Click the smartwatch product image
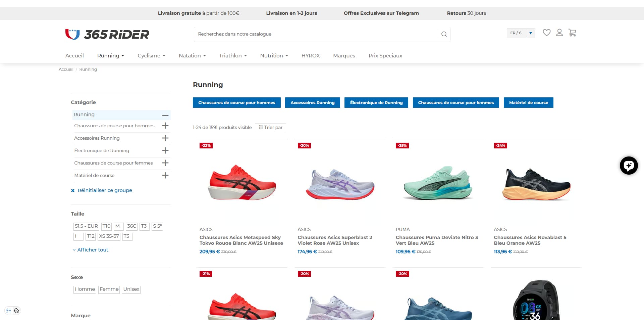 pos(536,300)
